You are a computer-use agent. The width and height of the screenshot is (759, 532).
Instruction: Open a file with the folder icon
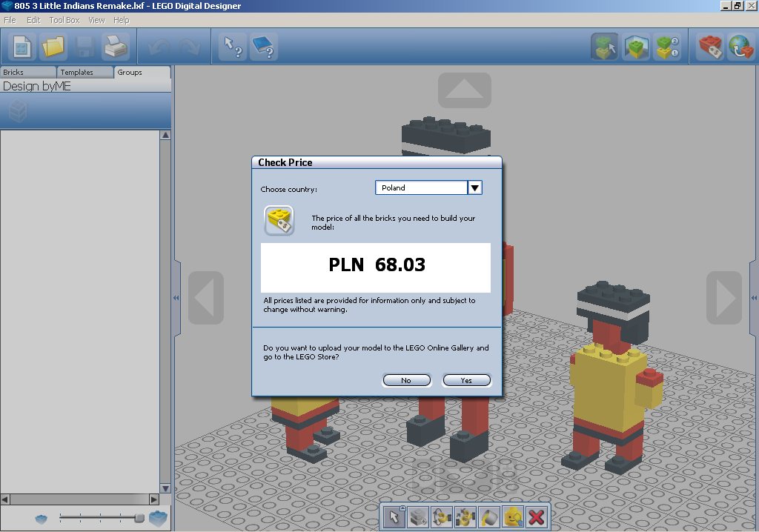point(53,47)
